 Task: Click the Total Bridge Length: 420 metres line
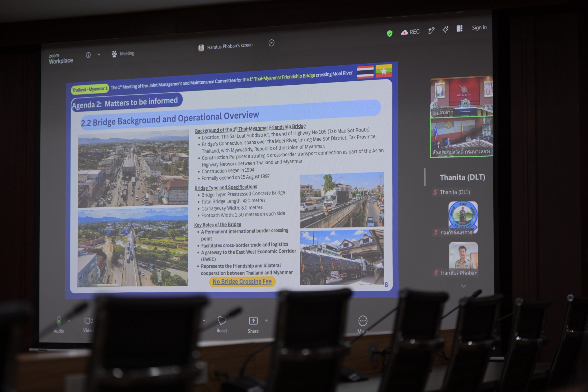pyautogui.click(x=233, y=201)
